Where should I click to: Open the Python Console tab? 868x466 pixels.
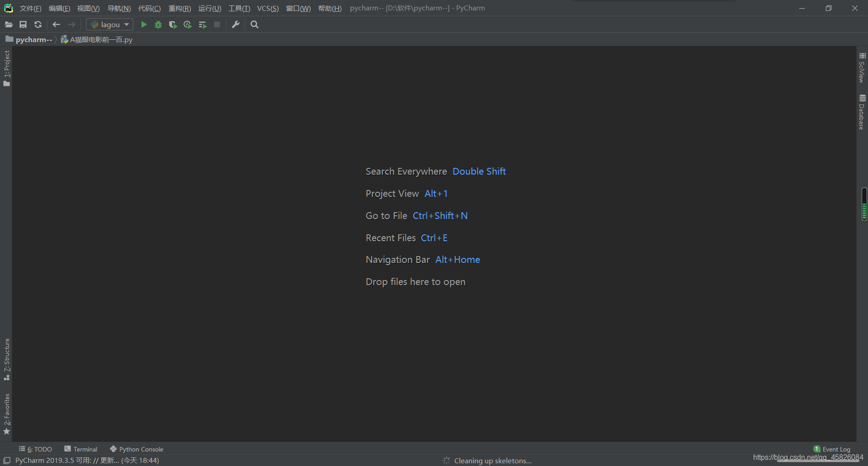(137, 449)
